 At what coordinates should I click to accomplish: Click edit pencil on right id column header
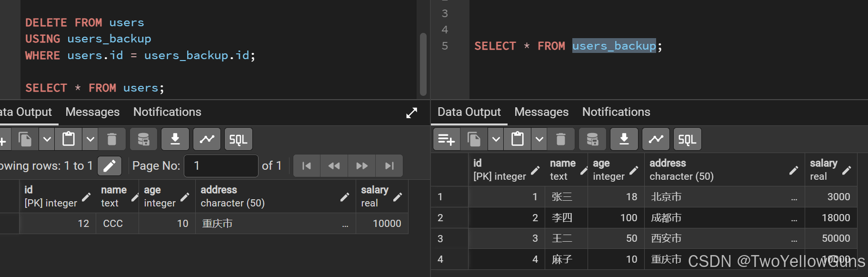535,170
